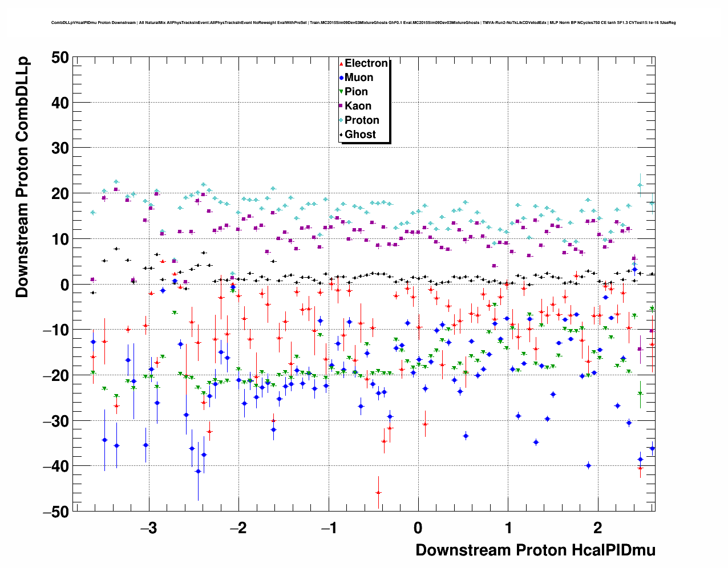Image resolution: width=728 pixels, height=568 pixels.
Task: Click the Y-axis tick label −50
Action: click(x=56, y=512)
